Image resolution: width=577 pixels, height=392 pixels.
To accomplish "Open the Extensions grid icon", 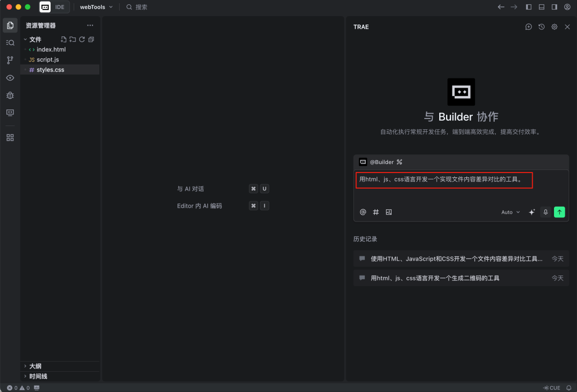I will (x=10, y=138).
